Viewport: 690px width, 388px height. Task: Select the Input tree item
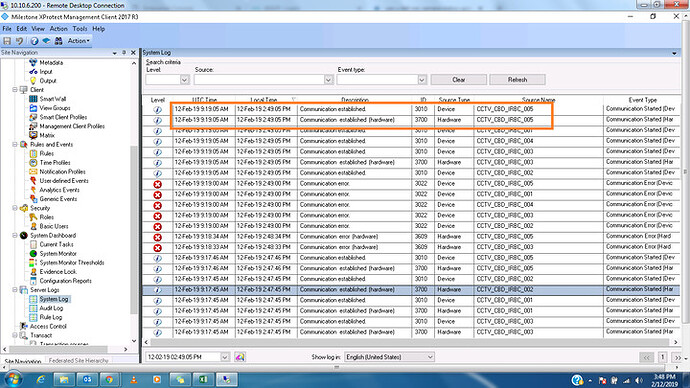(x=46, y=72)
